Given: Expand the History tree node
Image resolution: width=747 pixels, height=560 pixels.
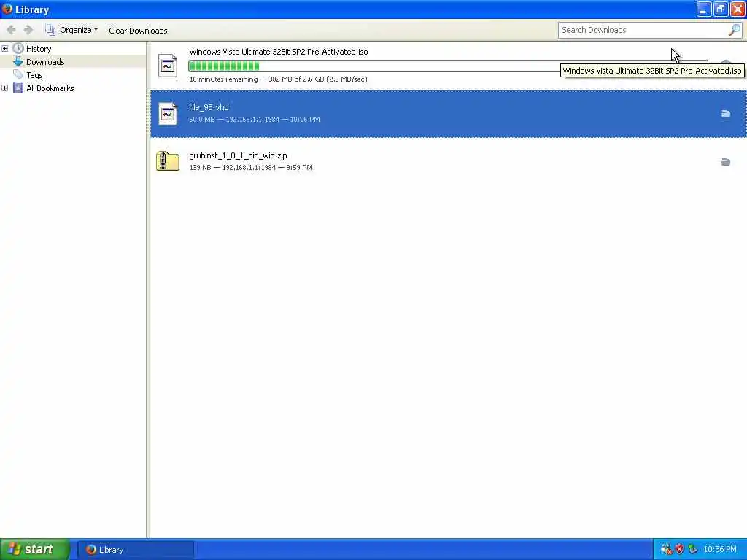Looking at the screenshot, I should (x=5, y=49).
